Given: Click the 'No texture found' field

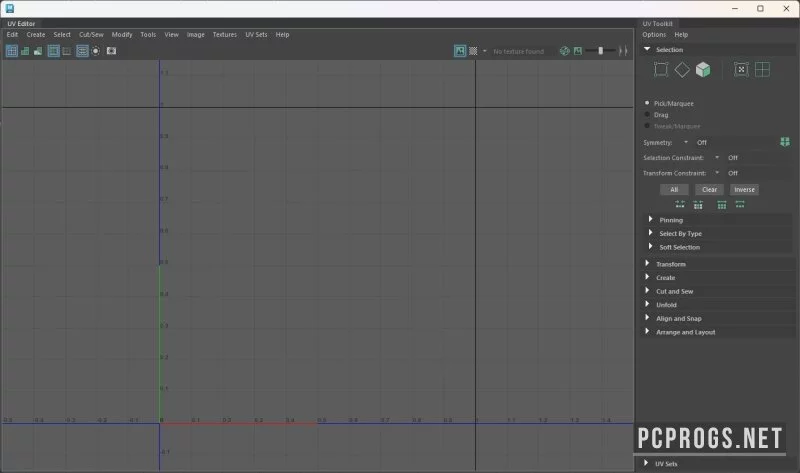Looking at the screenshot, I should pyautogui.click(x=518, y=51).
